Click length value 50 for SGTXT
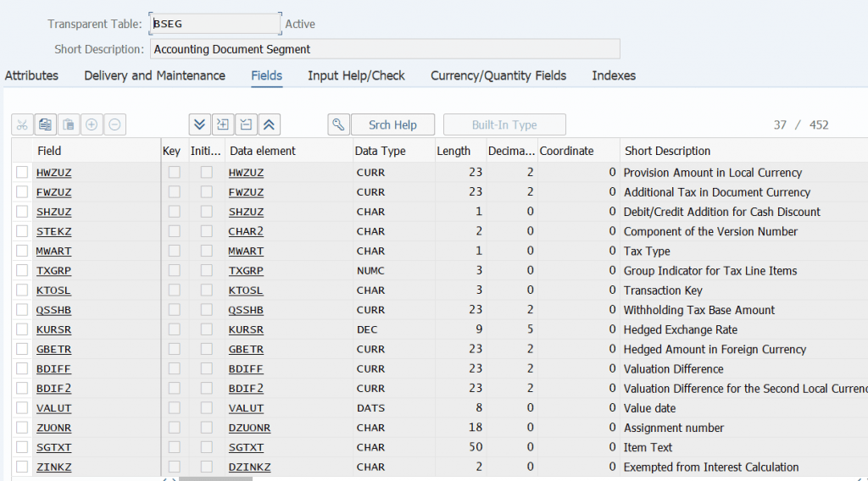 476,447
